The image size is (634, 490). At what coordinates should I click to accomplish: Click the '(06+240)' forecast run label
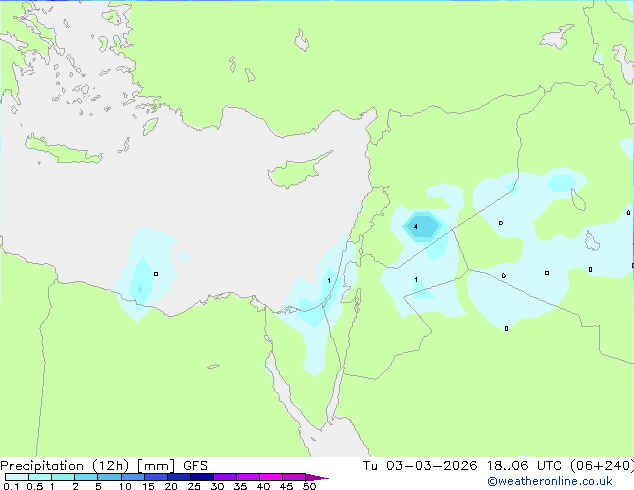602,466
